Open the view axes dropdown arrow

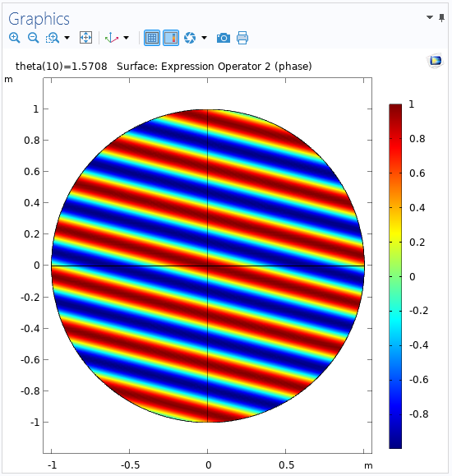tap(126, 38)
